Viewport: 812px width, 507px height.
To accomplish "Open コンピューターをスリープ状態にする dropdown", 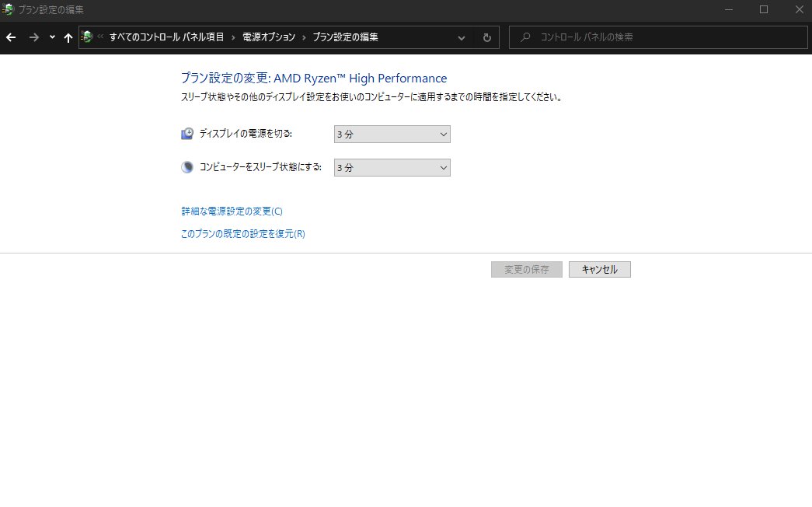I will [x=392, y=167].
